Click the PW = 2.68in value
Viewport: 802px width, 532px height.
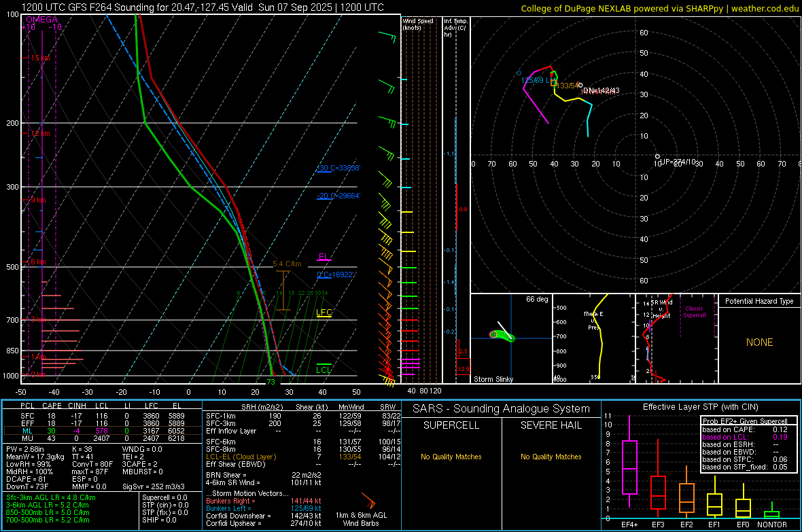[25, 449]
